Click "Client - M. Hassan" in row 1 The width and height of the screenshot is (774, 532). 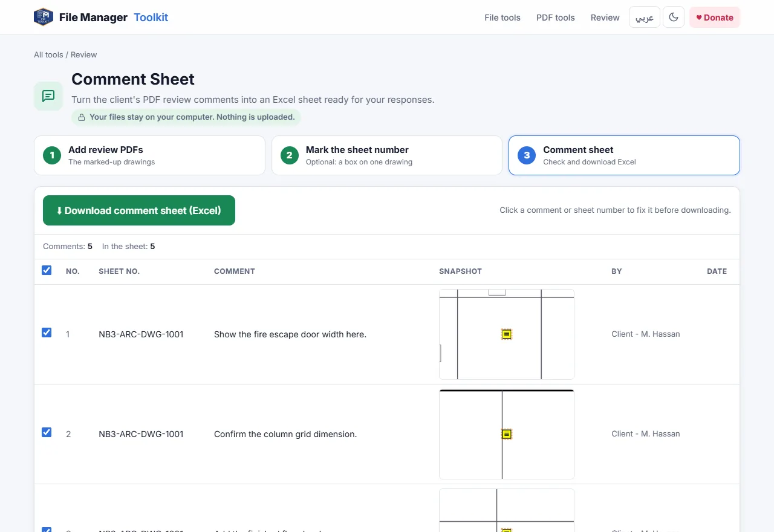pos(646,334)
